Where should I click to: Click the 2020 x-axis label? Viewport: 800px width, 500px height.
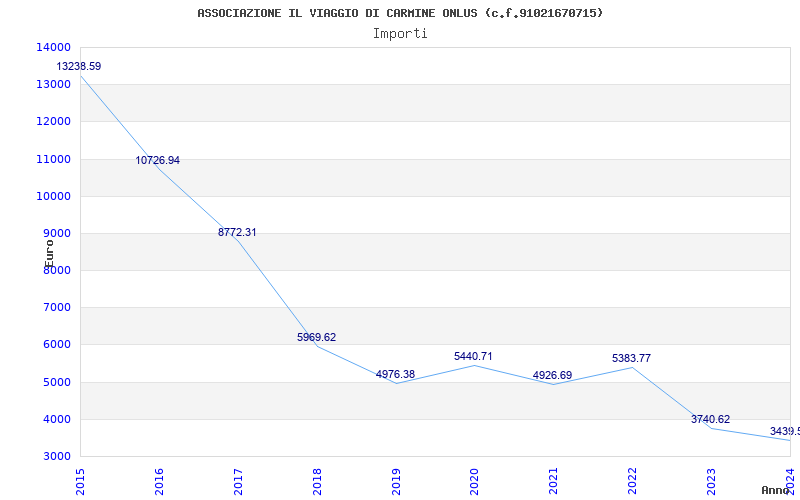[x=474, y=482]
